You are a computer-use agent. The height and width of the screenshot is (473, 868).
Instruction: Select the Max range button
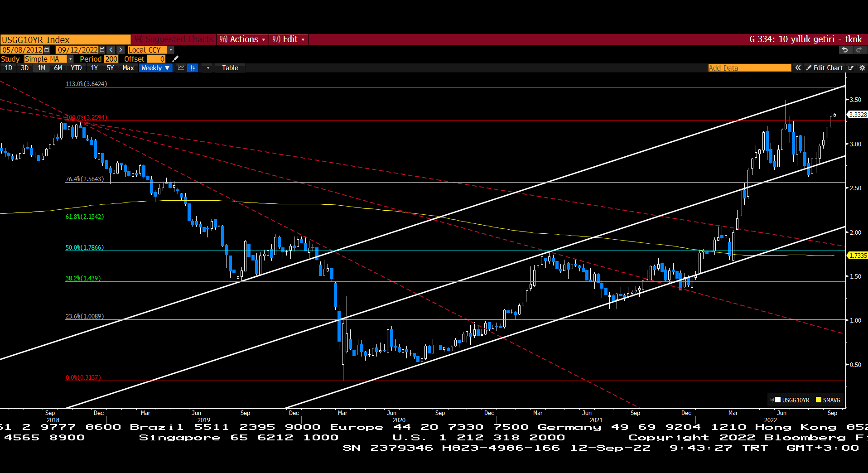click(x=128, y=68)
